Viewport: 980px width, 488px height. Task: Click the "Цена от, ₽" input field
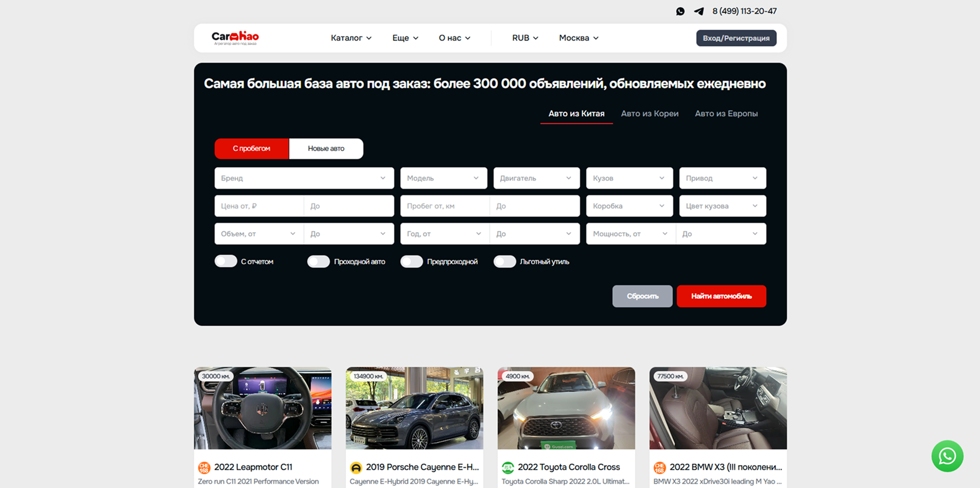[259, 206]
